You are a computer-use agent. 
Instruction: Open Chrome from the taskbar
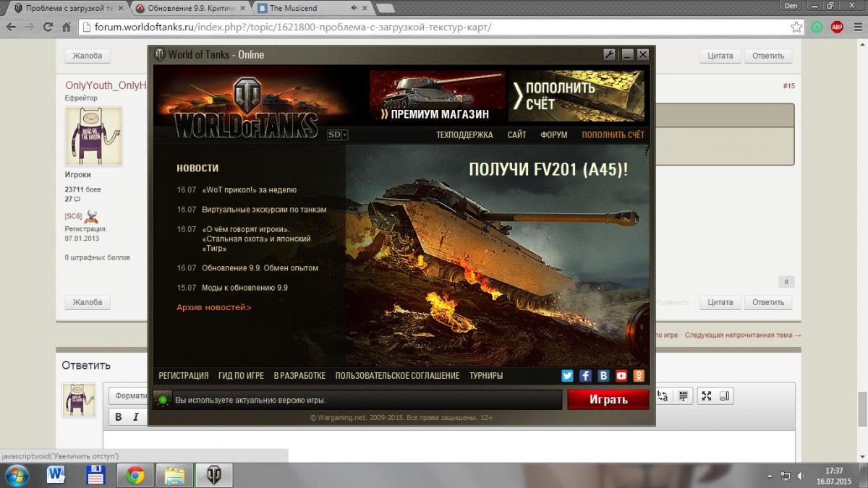pos(135,475)
